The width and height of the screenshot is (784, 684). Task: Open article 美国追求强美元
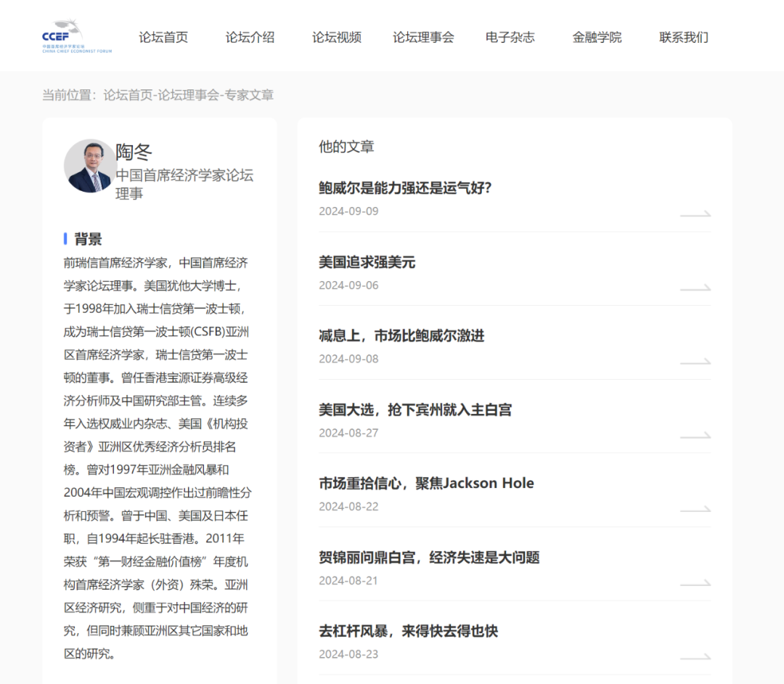[367, 262]
